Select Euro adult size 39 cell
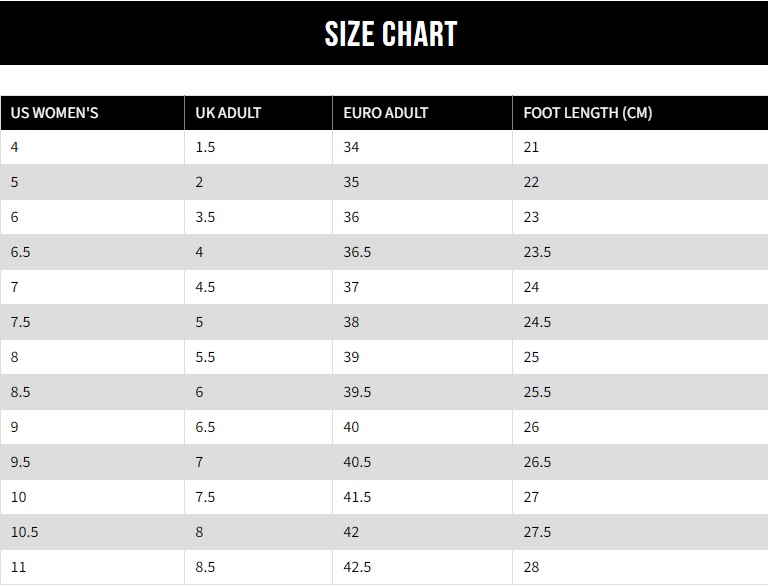 (x=351, y=357)
